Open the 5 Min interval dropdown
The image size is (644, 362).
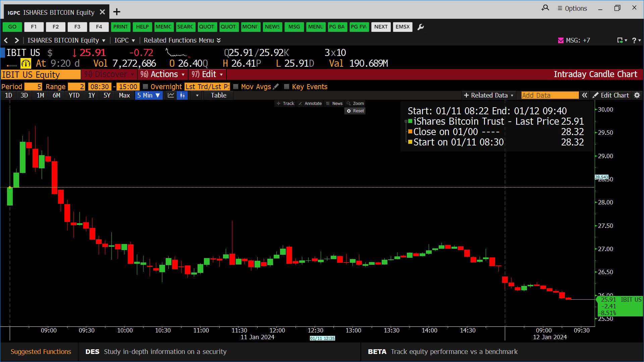[149, 96]
